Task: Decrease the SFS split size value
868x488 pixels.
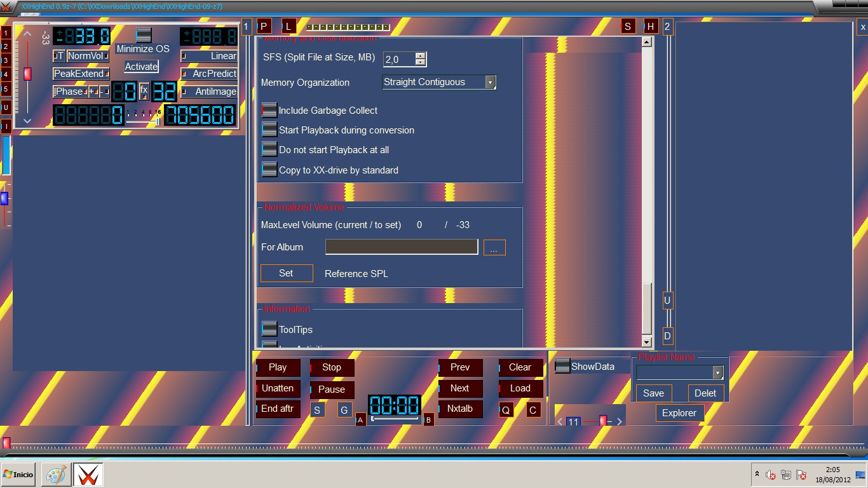Action: (420, 62)
